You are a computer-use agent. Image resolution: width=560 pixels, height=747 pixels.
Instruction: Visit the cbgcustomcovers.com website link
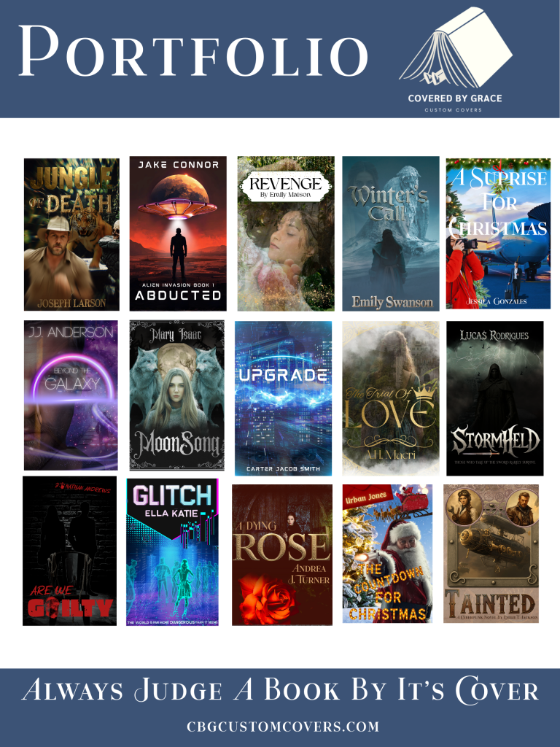pyautogui.click(x=280, y=727)
